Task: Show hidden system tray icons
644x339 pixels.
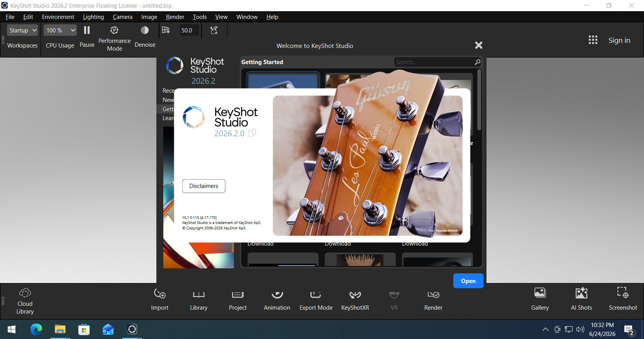Action: pos(545,329)
